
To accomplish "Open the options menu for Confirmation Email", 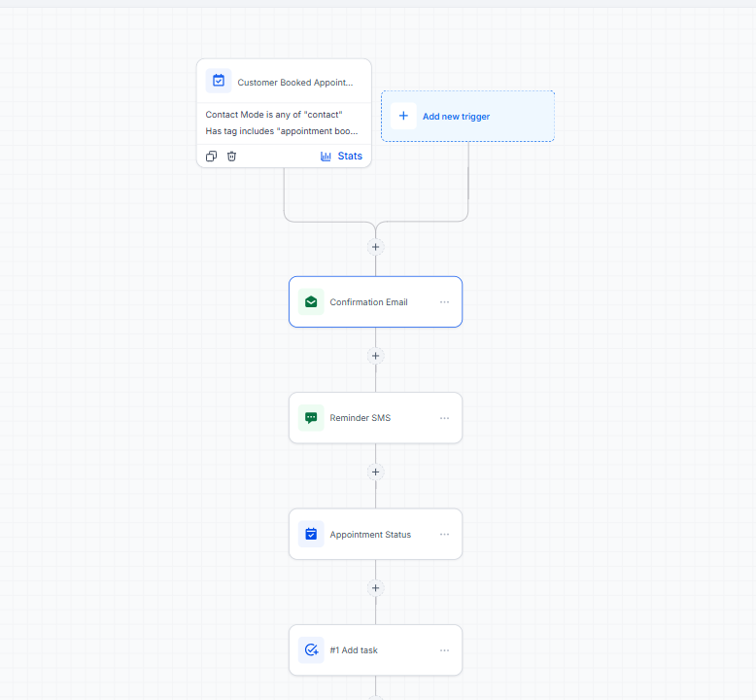I will (444, 302).
